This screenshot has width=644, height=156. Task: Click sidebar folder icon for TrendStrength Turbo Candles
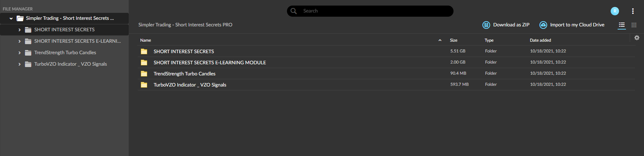coord(28,53)
